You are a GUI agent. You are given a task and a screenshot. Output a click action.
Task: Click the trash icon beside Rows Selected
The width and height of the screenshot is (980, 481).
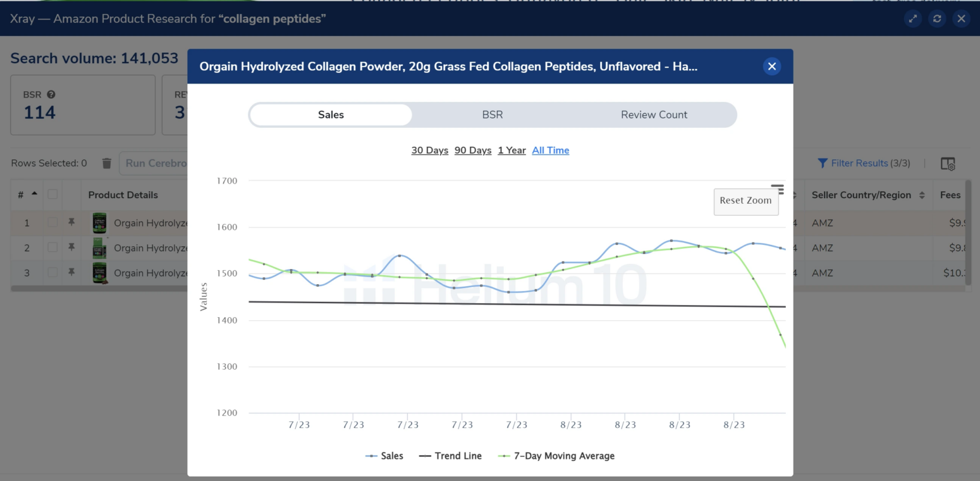(107, 163)
